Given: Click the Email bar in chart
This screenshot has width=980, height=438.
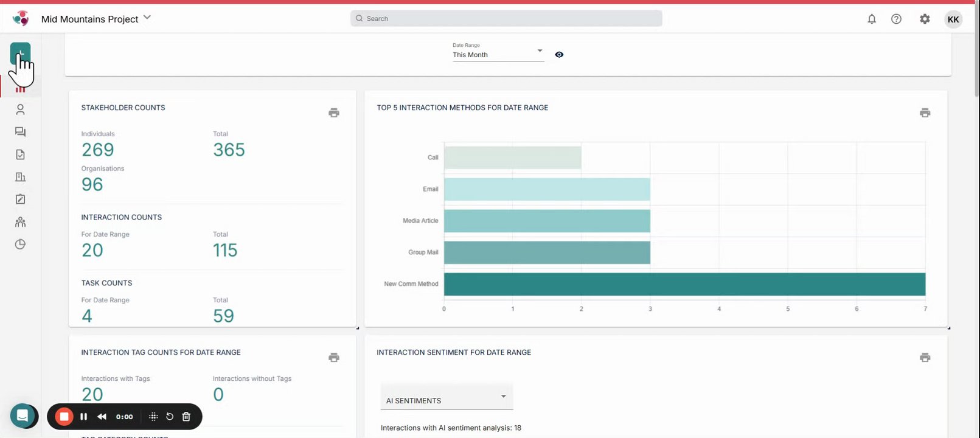Looking at the screenshot, I should tap(547, 189).
